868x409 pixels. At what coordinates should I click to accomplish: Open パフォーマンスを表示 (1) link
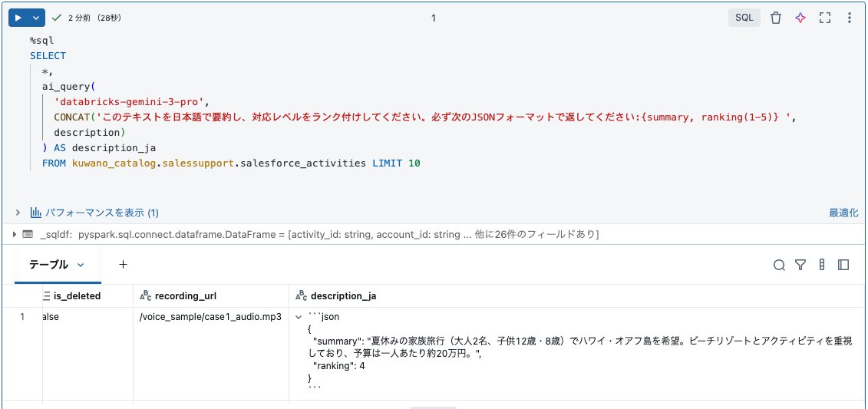101,213
